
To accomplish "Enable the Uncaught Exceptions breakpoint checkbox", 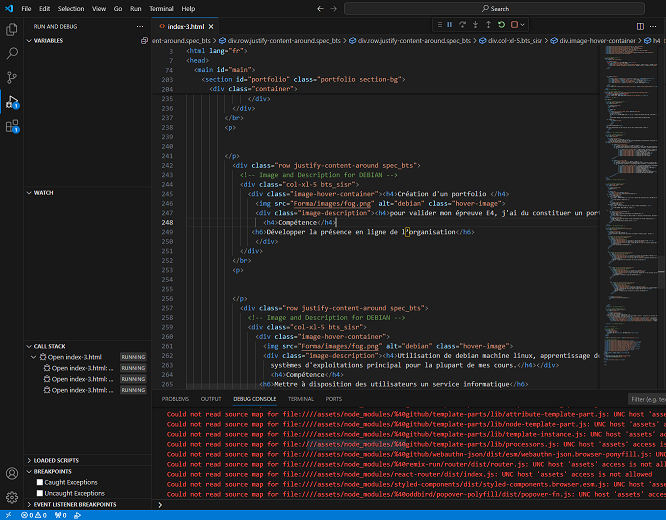I will click(39, 493).
